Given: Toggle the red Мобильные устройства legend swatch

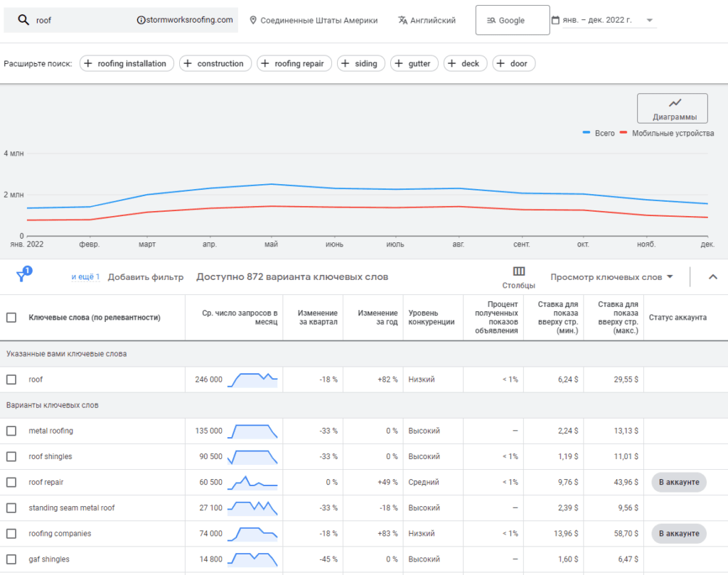Looking at the screenshot, I should pyautogui.click(x=623, y=133).
